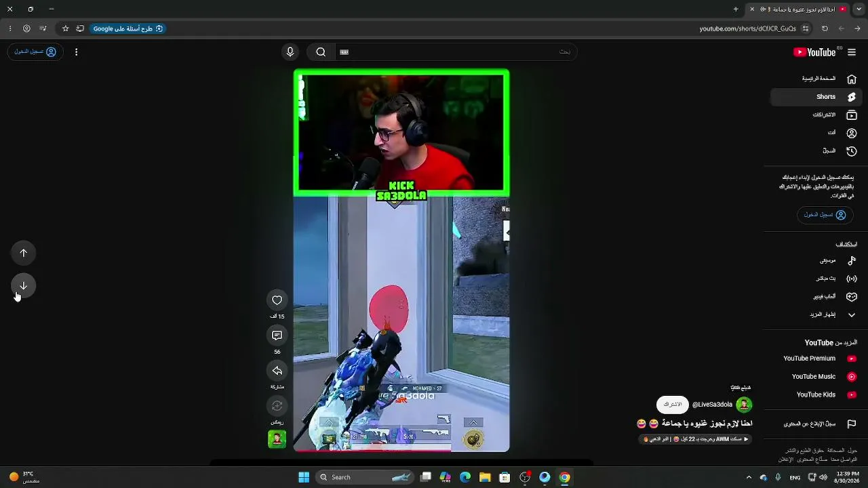Open the Chrome profile icon

pyautogui.click(x=26, y=28)
